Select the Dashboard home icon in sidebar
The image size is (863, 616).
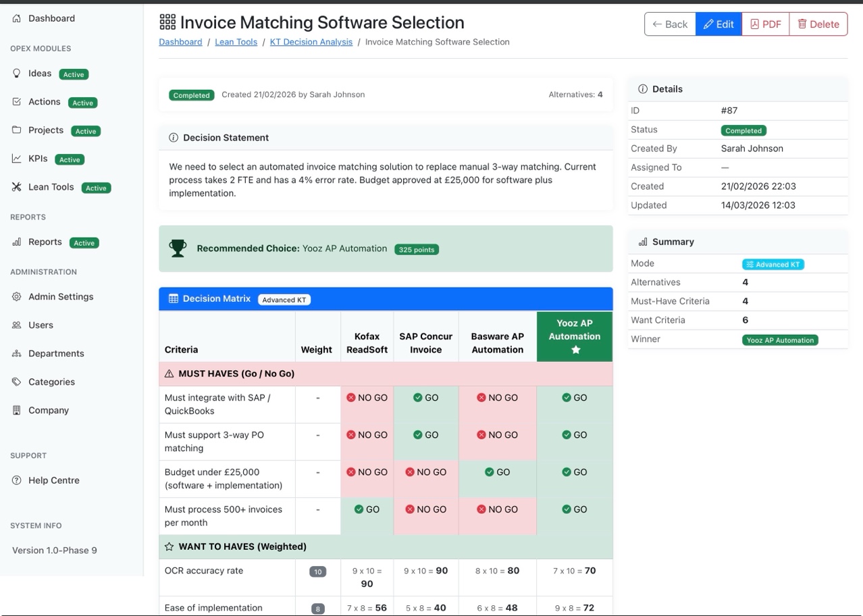click(16, 18)
